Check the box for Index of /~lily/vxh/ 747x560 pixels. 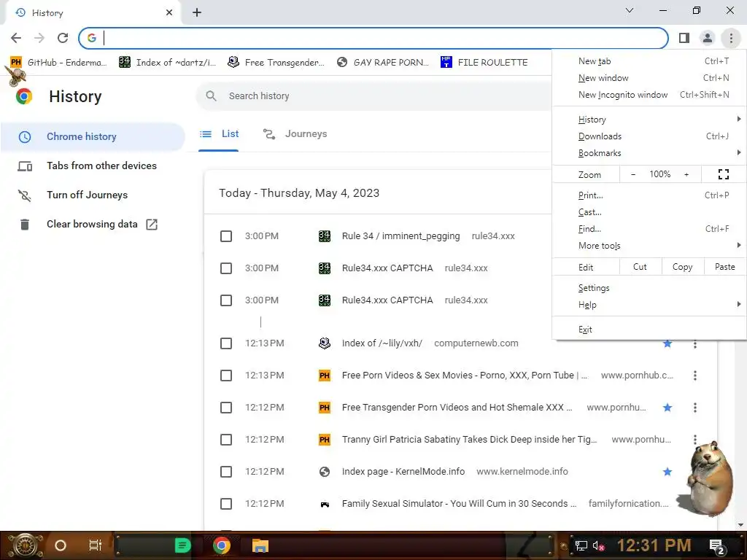click(226, 343)
